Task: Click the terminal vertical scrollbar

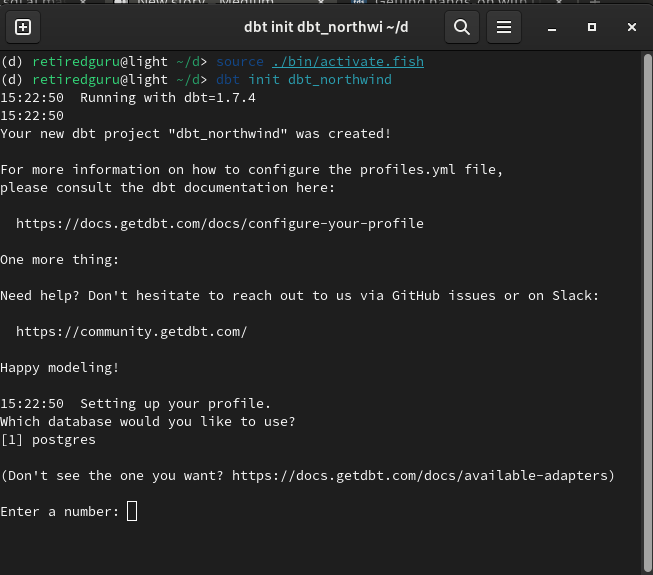Action: point(647,312)
